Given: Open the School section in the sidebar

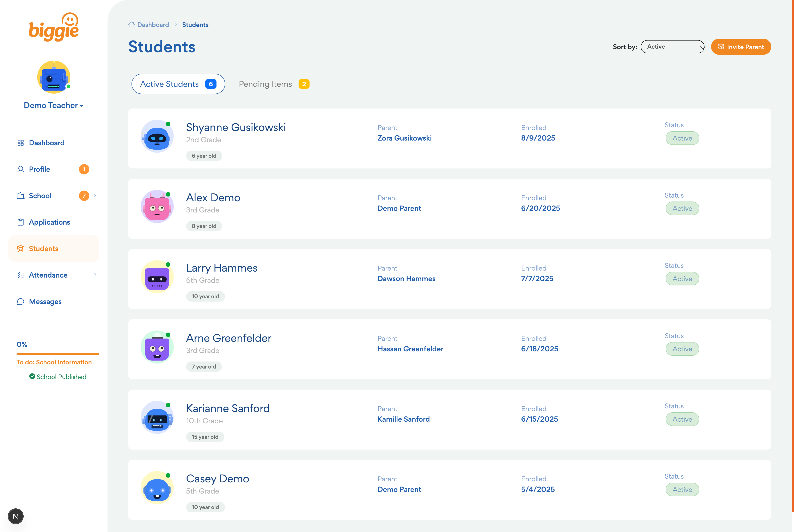Looking at the screenshot, I should tap(40, 196).
